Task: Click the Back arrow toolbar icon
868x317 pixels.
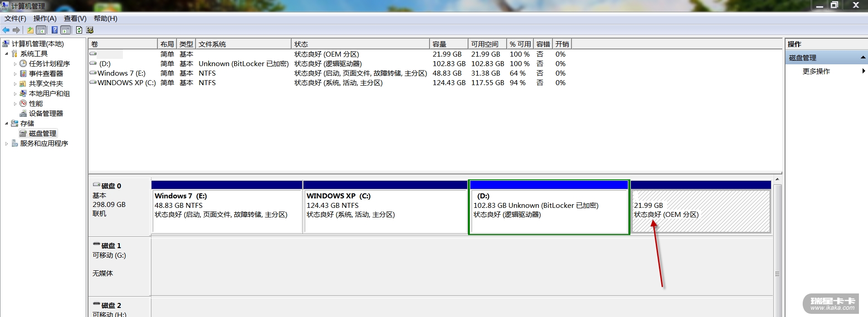Action: pos(6,30)
